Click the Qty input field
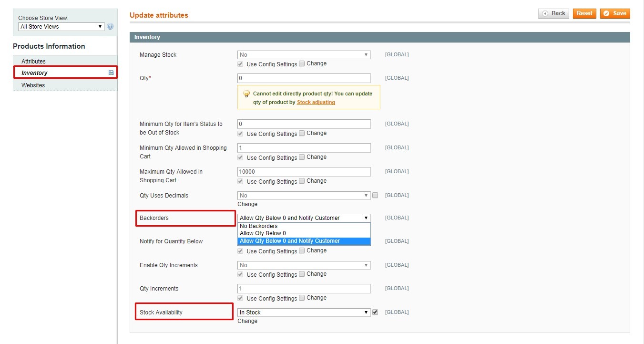The image size is (644, 344). tap(304, 78)
